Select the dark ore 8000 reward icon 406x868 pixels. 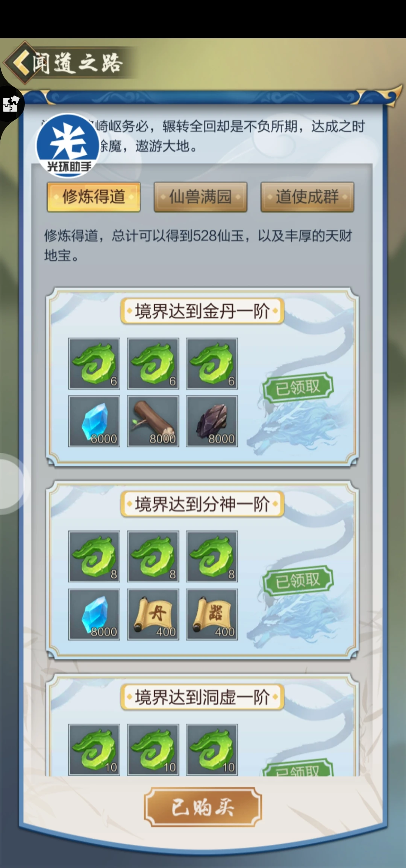pyautogui.click(x=212, y=421)
